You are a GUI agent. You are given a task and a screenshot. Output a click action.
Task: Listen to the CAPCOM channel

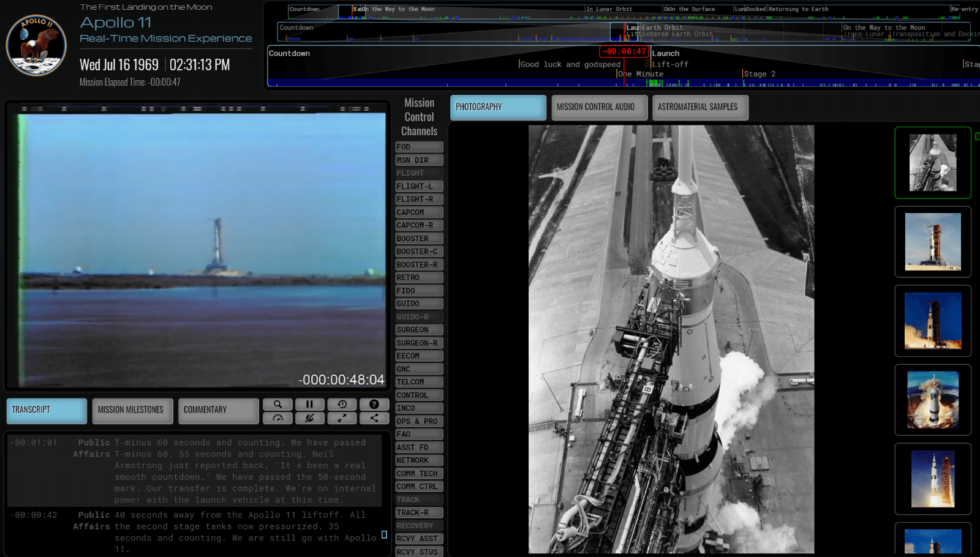coord(419,212)
